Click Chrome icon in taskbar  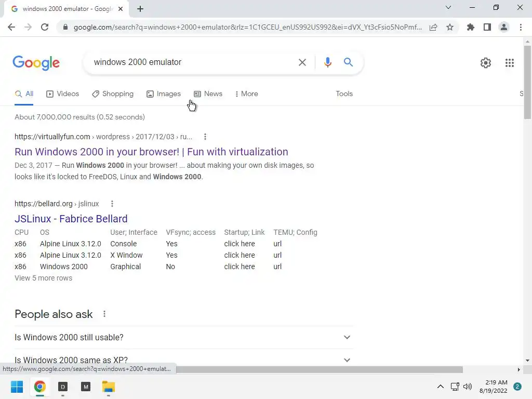click(39, 387)
